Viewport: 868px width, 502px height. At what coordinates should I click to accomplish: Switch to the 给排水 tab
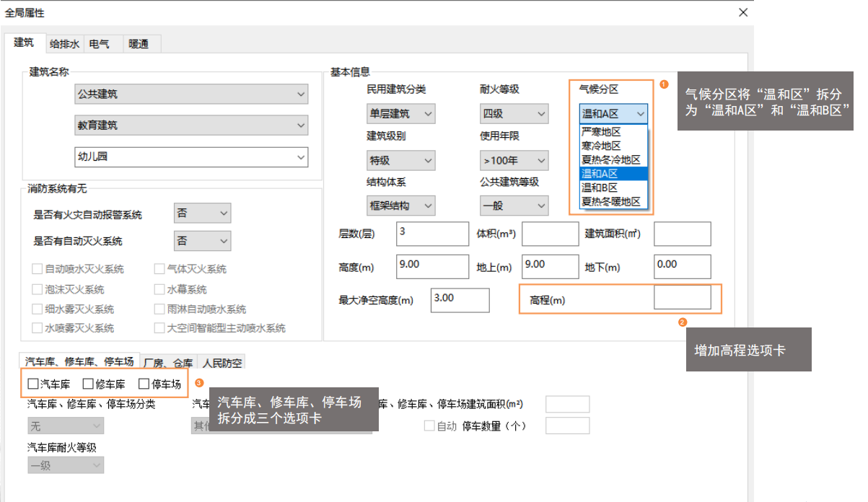click(64, 44)
